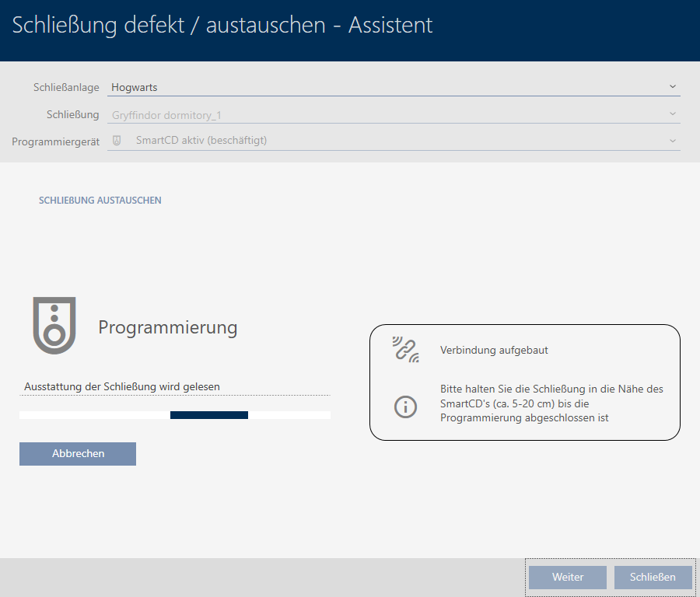Viewport: 700px width, 597px height.
Task: Expand the Programmiergerät dropdown chevron
Action: point(673,141)
